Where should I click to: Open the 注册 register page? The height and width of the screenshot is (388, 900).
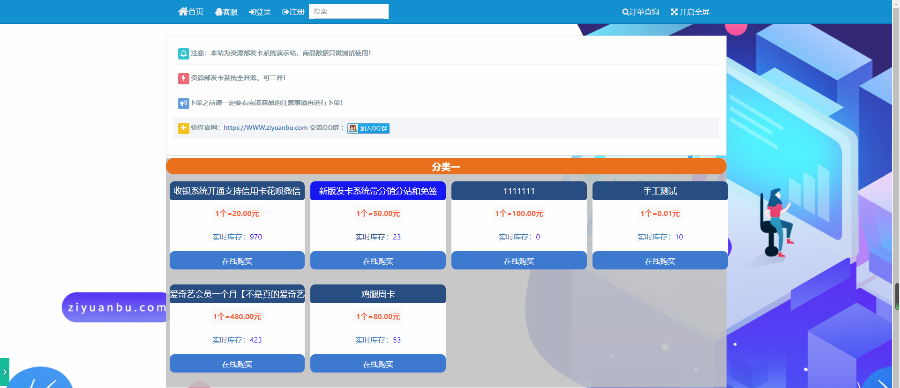[x=293, y=11]
